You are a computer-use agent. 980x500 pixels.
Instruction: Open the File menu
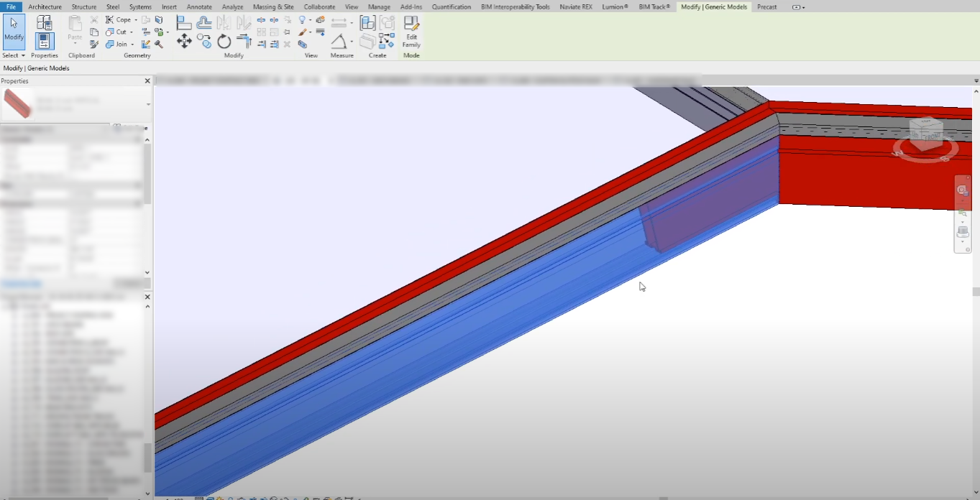coord(11,6)
